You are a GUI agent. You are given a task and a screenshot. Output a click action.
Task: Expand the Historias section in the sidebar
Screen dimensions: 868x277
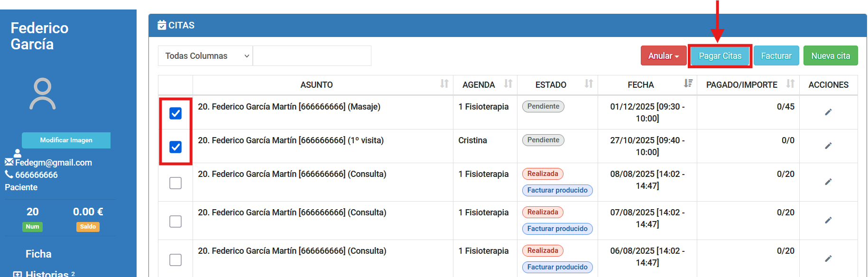(18, 274)
